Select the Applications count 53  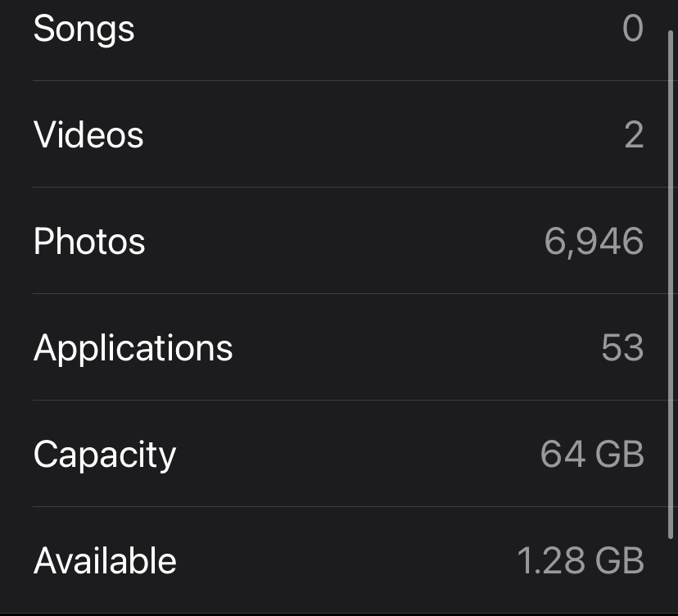pyautogui.click(x=622, y=347)
